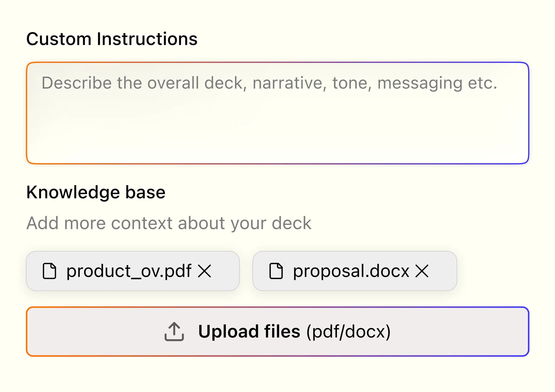Click the "Describe the overall deck" placeholder text
Image resolution: width=555 pixels, height=392 pixels.
tap(269, 83)
